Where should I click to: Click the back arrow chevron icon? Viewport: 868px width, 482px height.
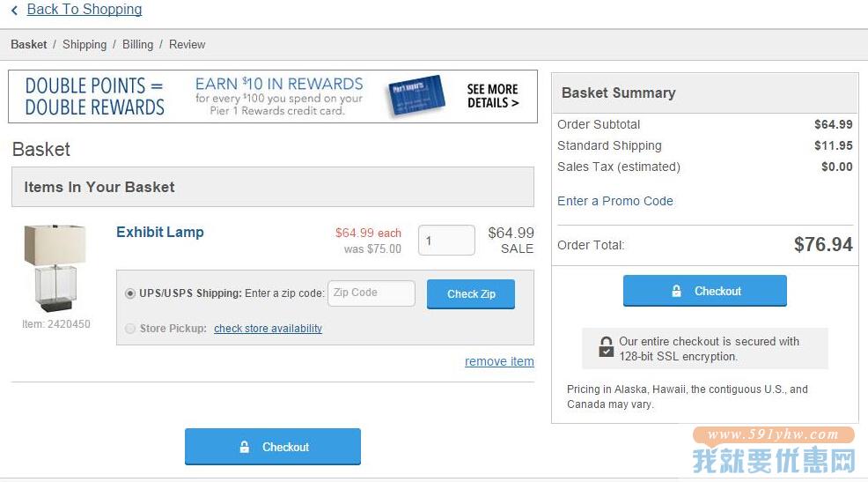(x=14, y=10)
